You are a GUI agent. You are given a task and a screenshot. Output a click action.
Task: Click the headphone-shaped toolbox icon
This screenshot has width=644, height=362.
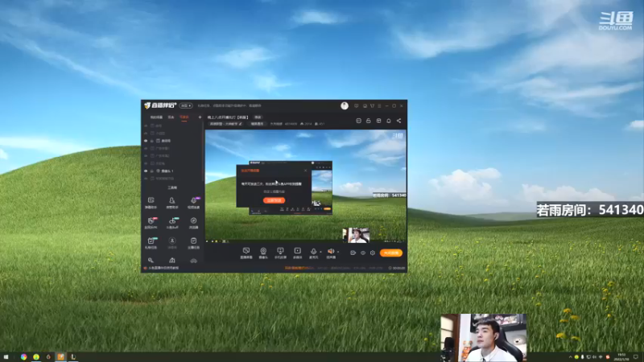coord(172,260)
